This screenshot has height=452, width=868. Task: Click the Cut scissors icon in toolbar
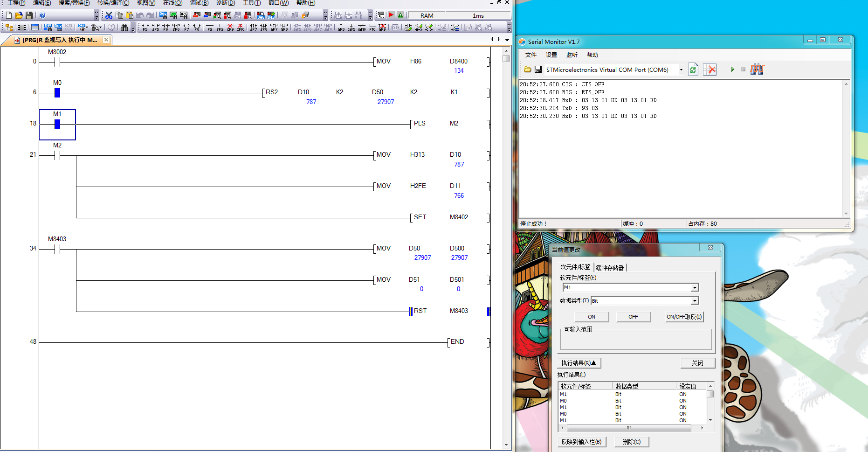coord(109,15)
